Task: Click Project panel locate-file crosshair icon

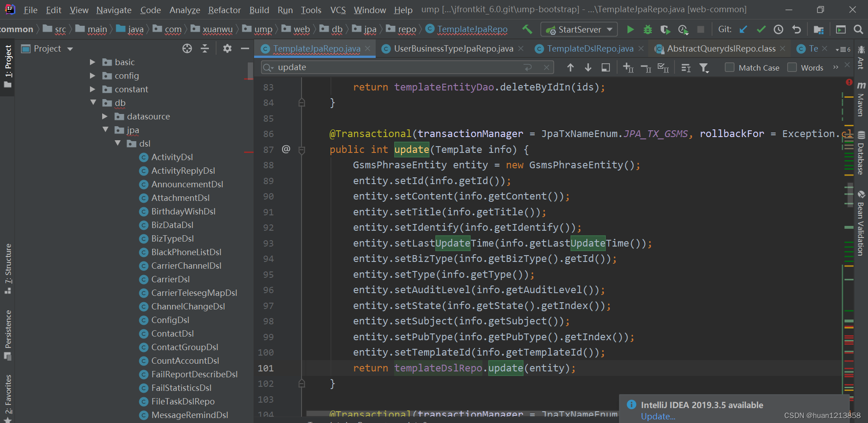Action: coord(187,48)
